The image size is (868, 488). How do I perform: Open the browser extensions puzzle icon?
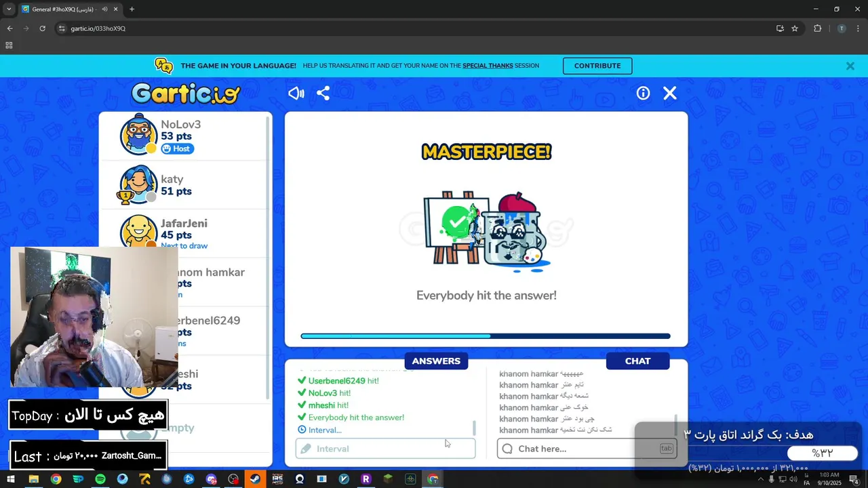click(x=817, y=28)
